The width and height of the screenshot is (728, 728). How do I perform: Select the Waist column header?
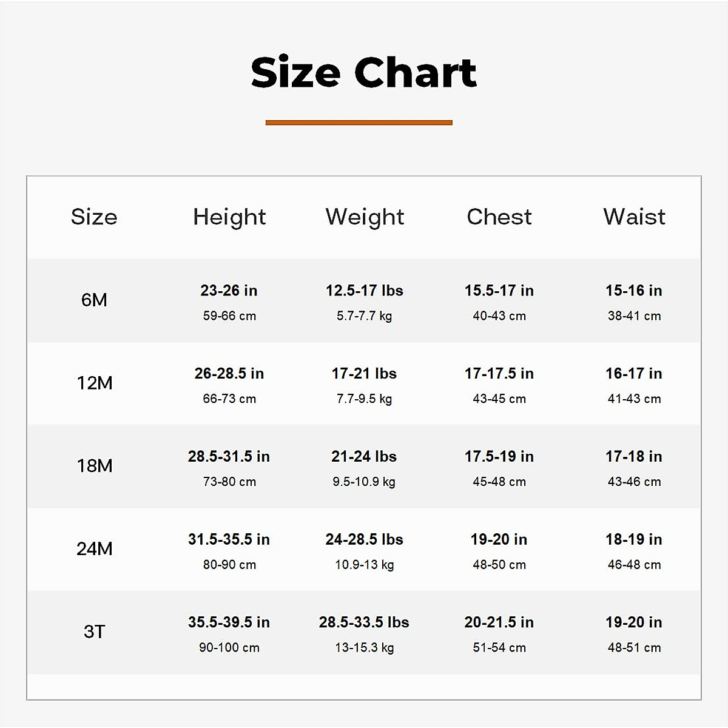pyautogui.click(x=634, y=217)
